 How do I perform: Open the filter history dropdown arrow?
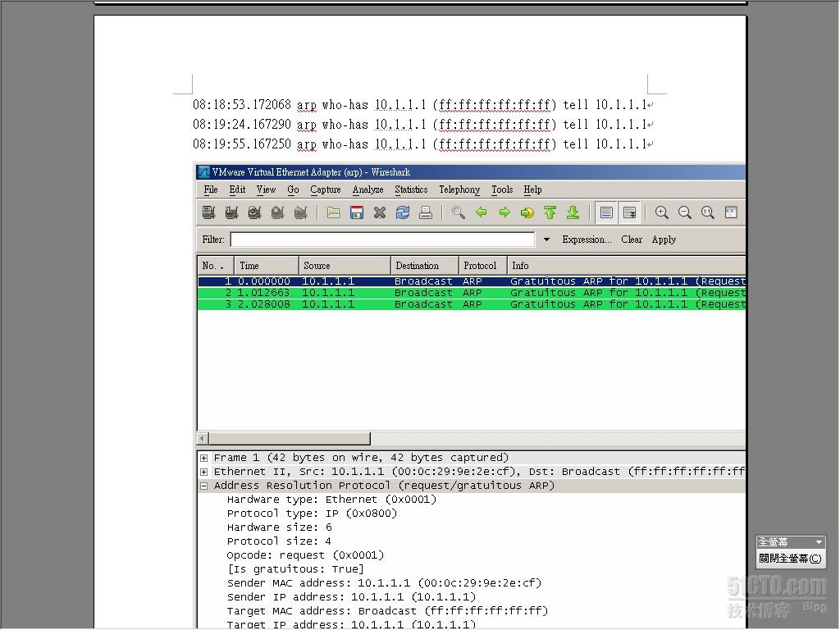click(546, 240)
